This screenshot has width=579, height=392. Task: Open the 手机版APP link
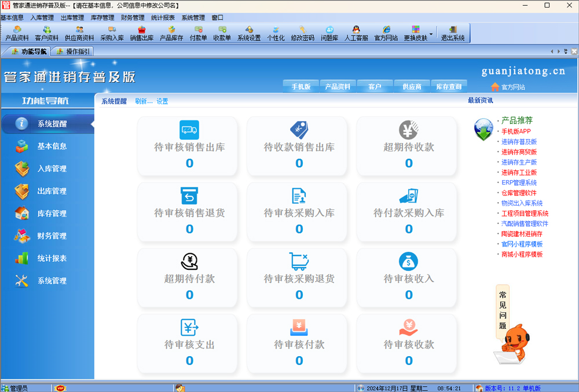(516, 131)
